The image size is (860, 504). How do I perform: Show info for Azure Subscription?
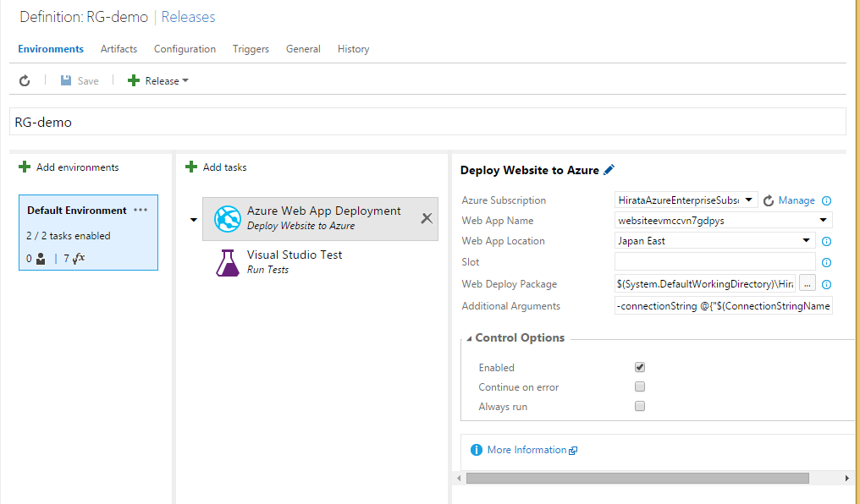pyautogui.click(x=826, y=201)
